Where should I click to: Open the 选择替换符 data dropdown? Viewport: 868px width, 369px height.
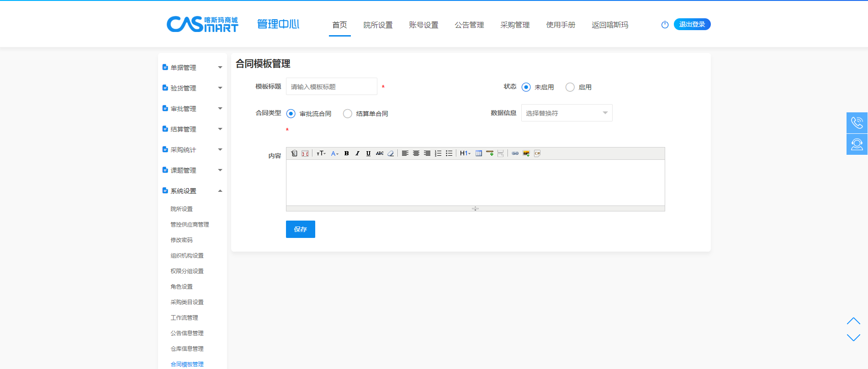[x=566, y=113]
